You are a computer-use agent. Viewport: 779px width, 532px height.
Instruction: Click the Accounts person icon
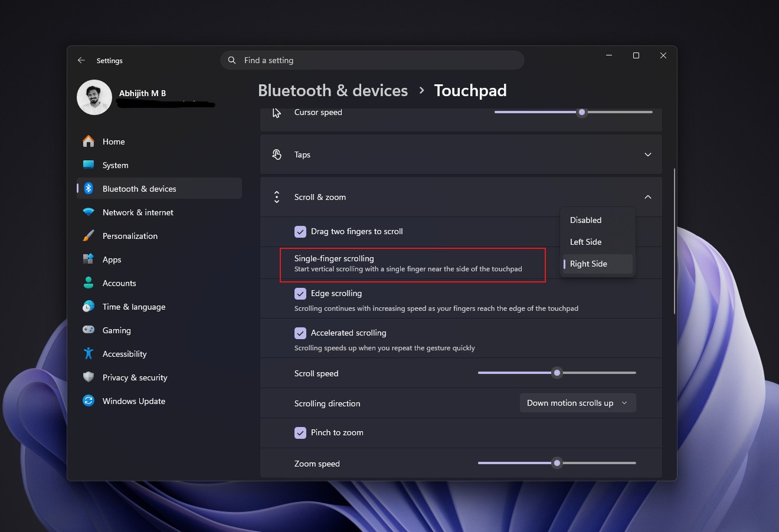pyautogui.click(x=89, y=283)
